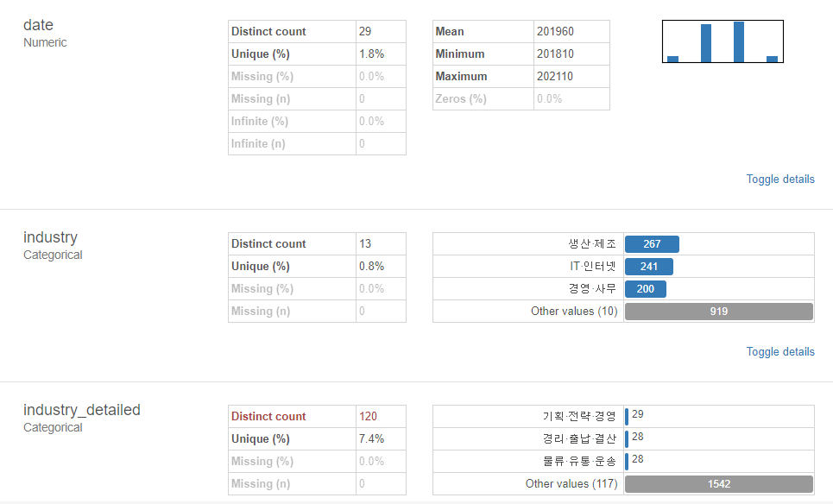
Task: Click the Infinite (%) label in date table
Action: pyautogui.click(x=260, y=121)
